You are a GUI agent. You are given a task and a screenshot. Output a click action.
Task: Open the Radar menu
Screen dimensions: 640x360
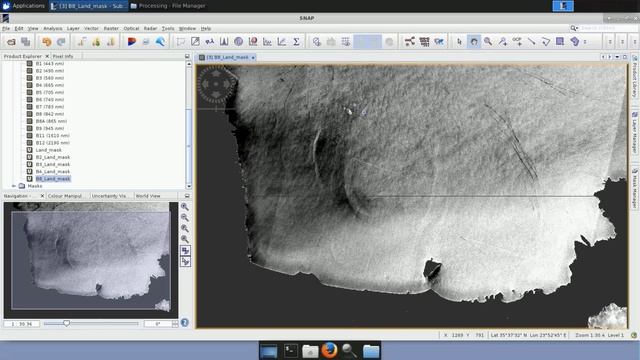(150, 29)
